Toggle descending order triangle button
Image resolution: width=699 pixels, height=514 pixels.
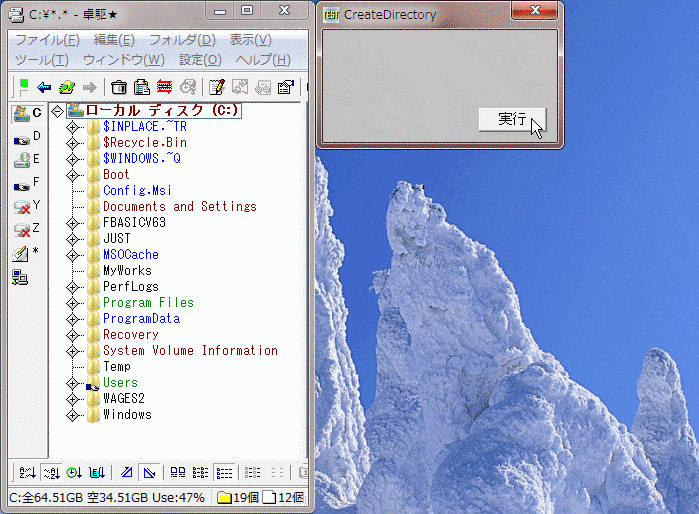click(x=149, y=472)
